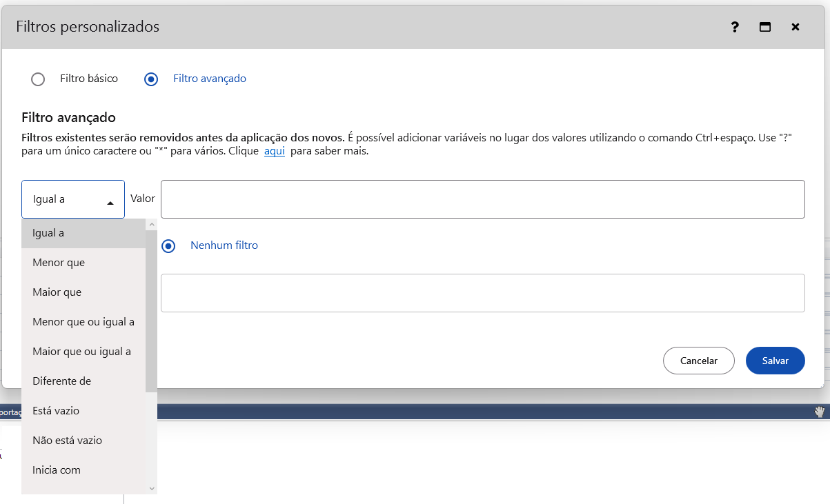This screenshot has height=504, width=830.
Task: Focus the first Valor input field
Action: (482, 199)
